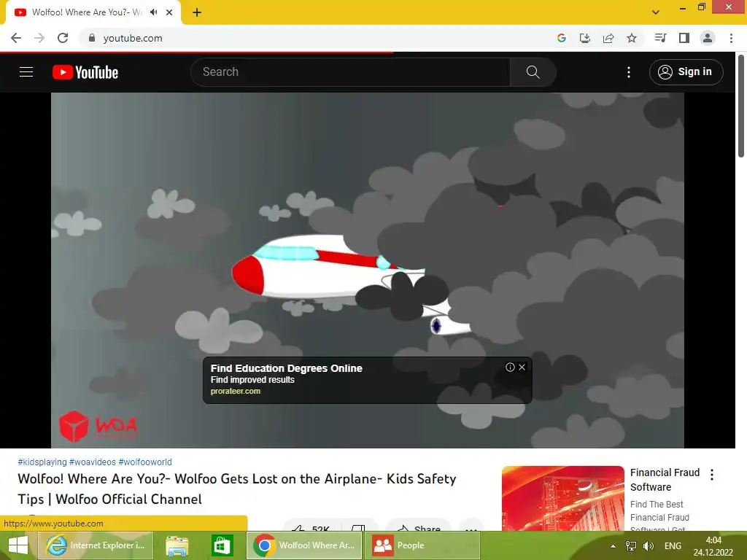Dislike the video
747x560 pixels.
[357, 526]
